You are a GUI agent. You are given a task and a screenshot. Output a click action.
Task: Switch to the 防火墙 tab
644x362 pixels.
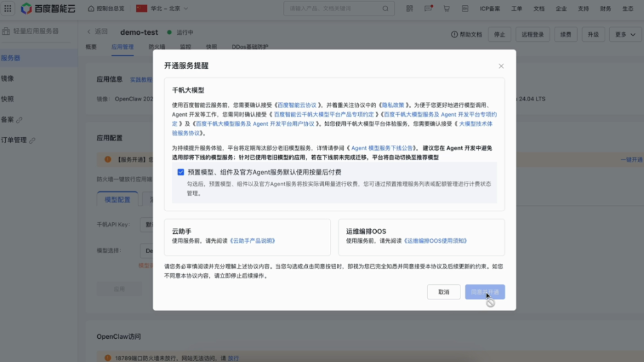coord(156,47)
